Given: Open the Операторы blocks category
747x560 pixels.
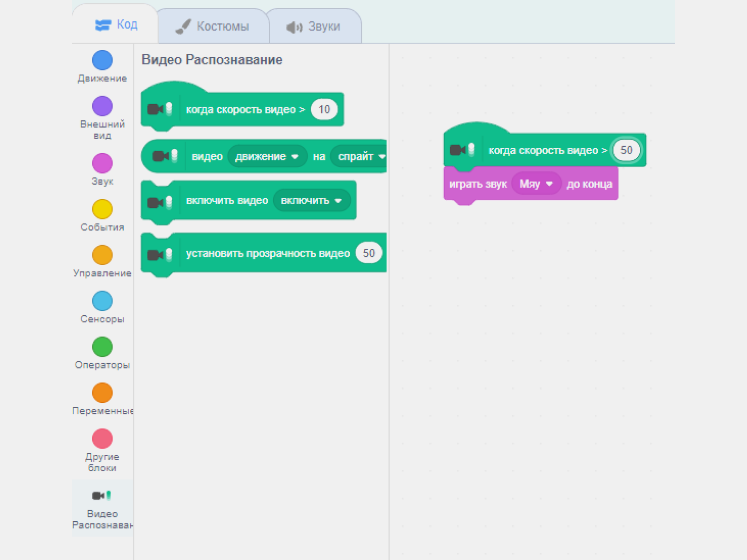Looking at the screenshot, I should [102, 353].
